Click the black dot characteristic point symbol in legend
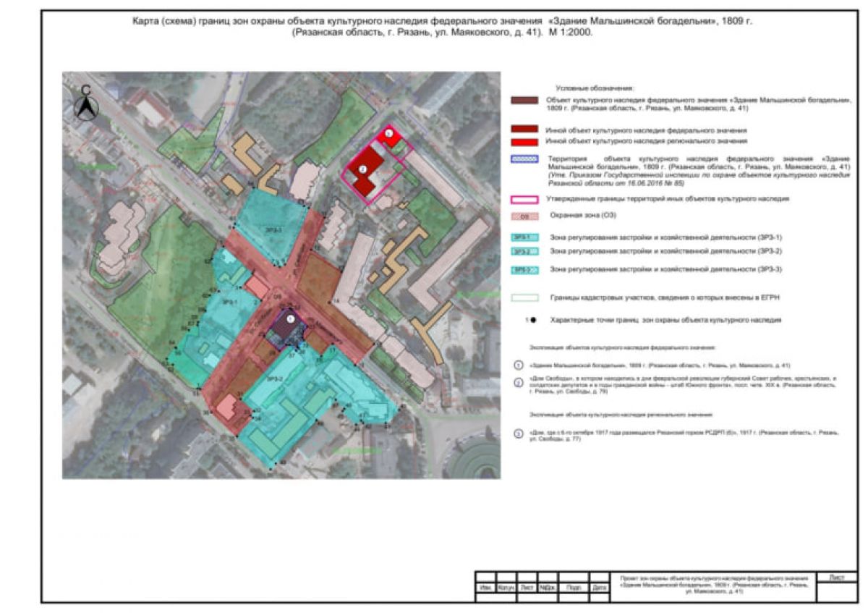Viewport: 868px width, 613px height. coord(533,319)
